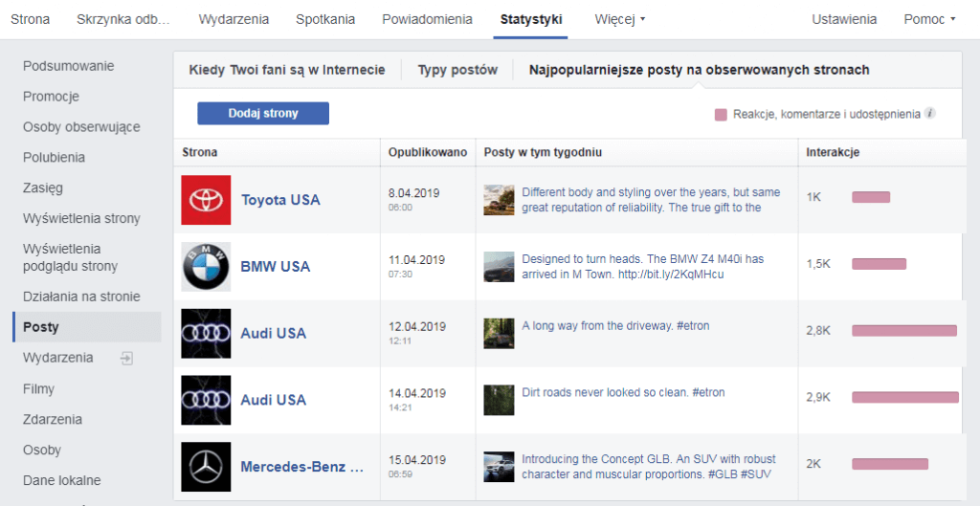
Task: Click the Toyota USA page logo
Action: 206,200
